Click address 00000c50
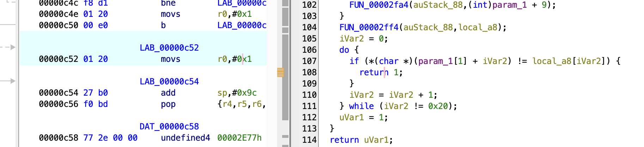Image resolution: width=644 pixels, height=147 pixels. coord(59,25)
